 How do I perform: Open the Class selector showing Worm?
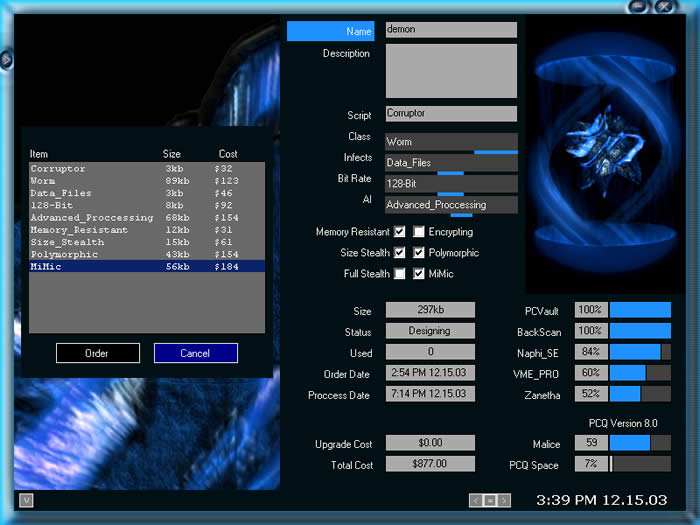coord(451,142)
